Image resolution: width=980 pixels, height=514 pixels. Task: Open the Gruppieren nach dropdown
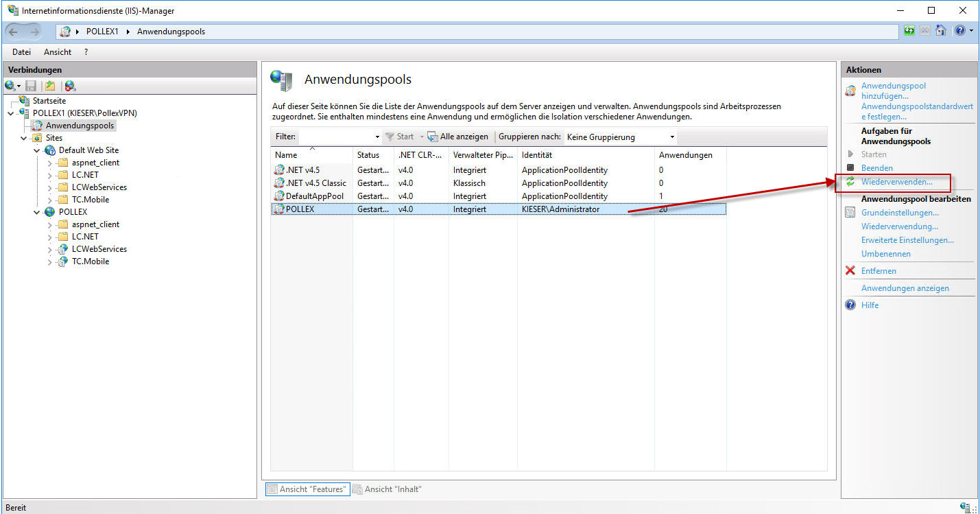click(672, 137)
